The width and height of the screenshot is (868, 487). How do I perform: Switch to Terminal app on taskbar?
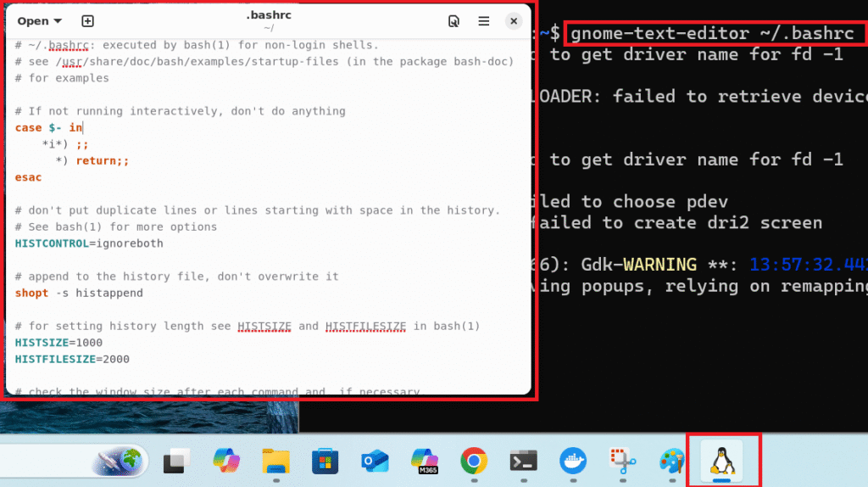pos(523,461)
